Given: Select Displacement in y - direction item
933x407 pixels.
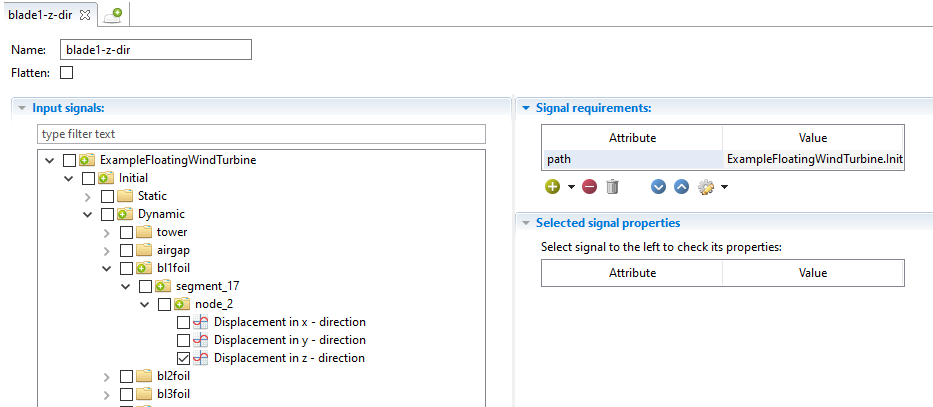Looking at the screenshot, I should 289,340.
